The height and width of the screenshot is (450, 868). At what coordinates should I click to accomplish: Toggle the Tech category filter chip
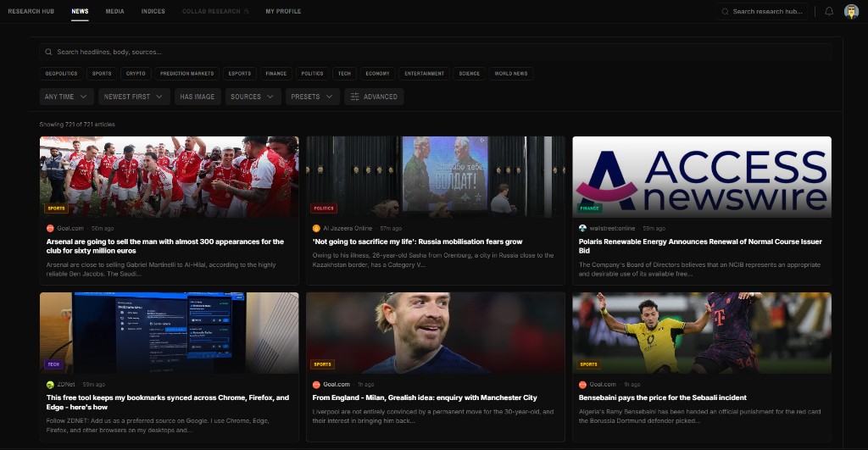click(x=344, y=74)
